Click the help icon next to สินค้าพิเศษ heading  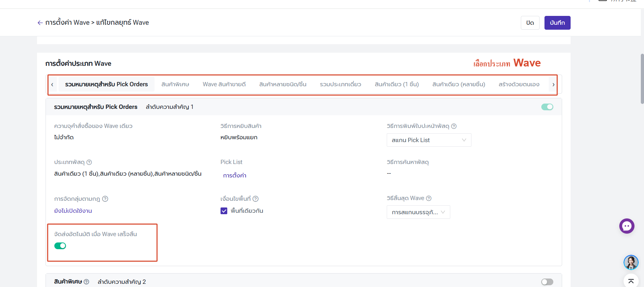click(86, 282)
